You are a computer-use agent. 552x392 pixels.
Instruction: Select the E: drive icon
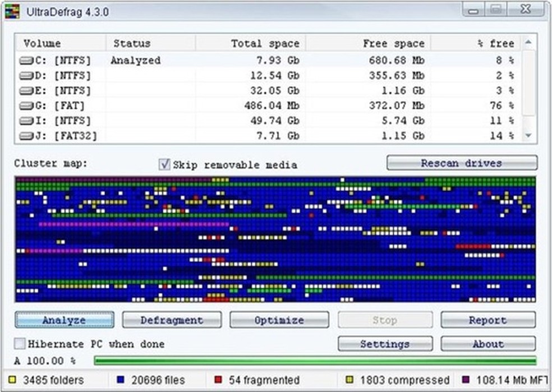coord(27,91)
